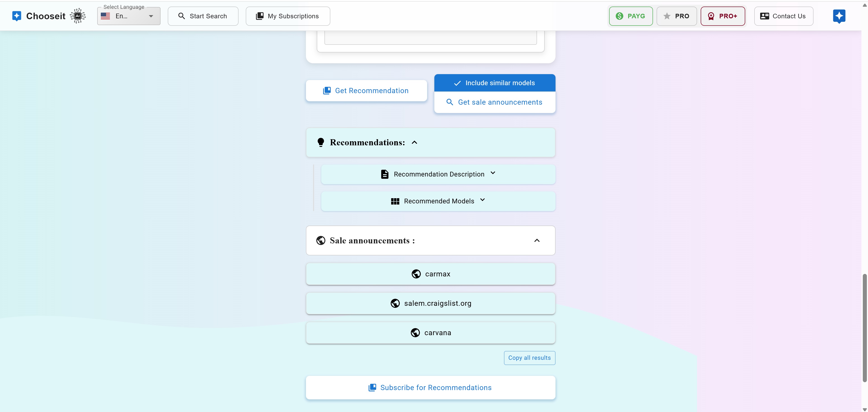The height and width of the screenshot is (412, 868).
Task: Click the grid icon beside Recommended Models
Action: pyautogui.click(x=395, y=201)
